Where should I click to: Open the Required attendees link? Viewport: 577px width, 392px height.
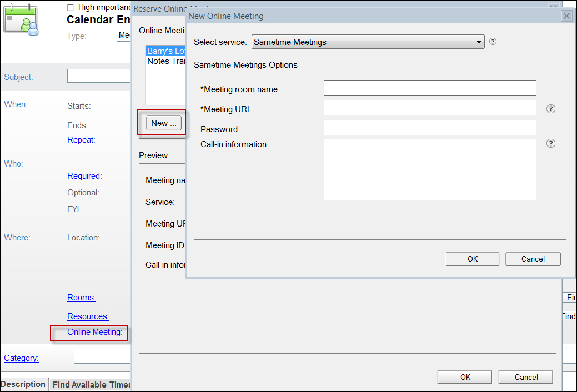tap(84, 176)
